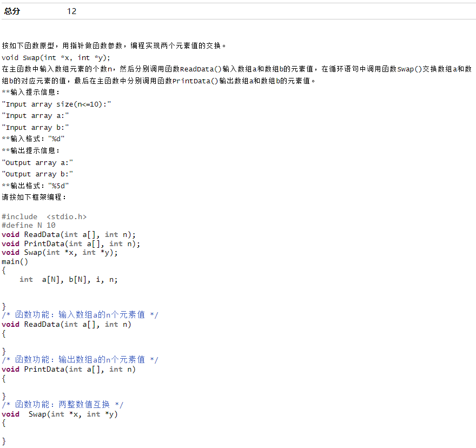Click the score value 12
Screen dimensions: 476x448
[71, 11]
